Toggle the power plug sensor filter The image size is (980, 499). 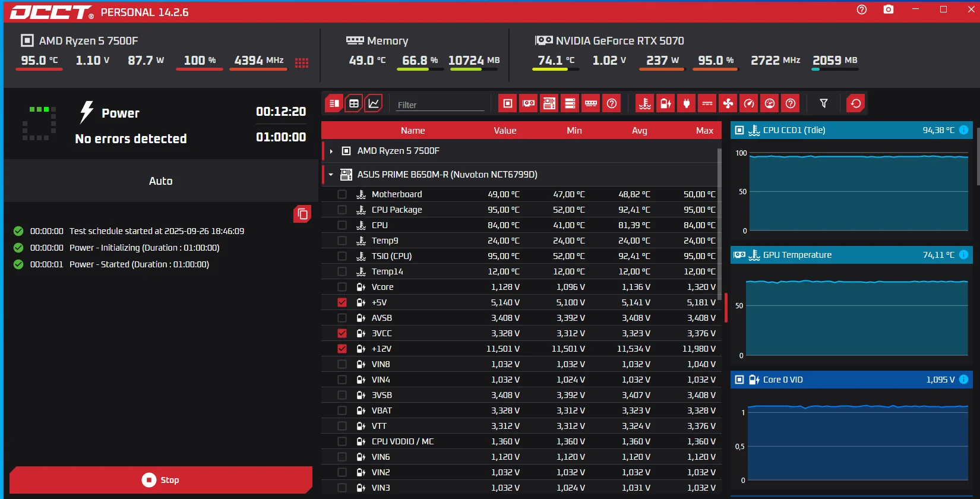[687, 103]
